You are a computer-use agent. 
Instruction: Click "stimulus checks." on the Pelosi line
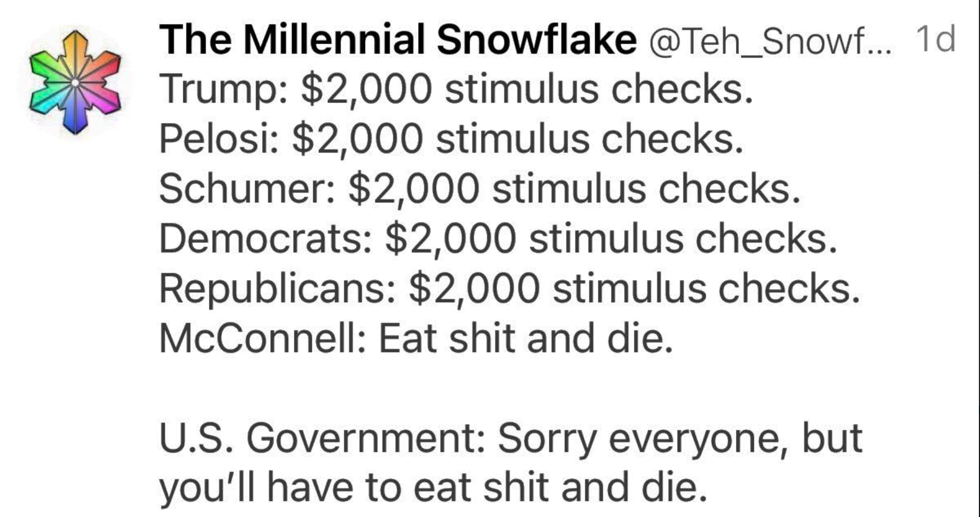click(590, 139)
